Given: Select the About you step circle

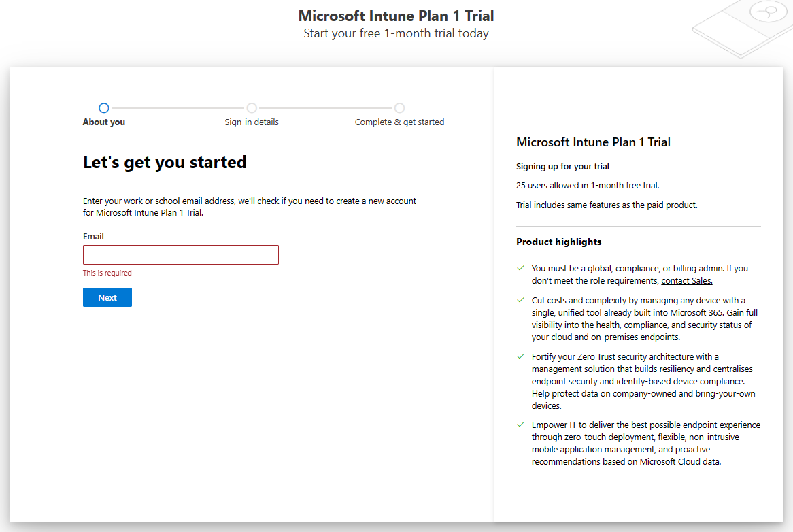Looking at the screenshot, I should tap(103, 107).
